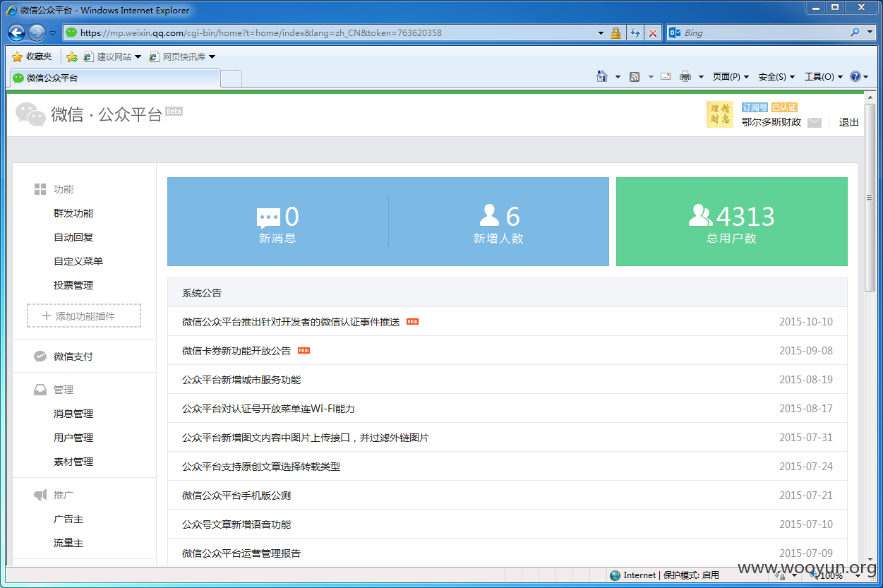Open the search provider dropdown arrow
Viewport: 883px width, 588px height.
pyautogui.click(x=868, y=32)
